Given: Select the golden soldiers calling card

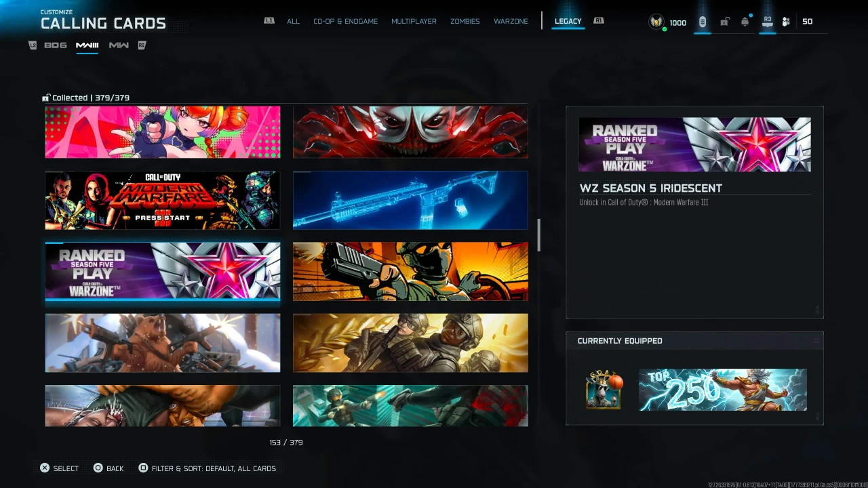Looking at the screenshot, I should click(x=410, y=343).
